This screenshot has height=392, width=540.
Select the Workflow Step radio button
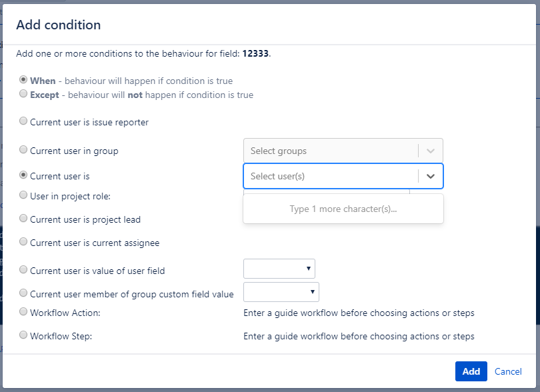[x=23, y=335]
